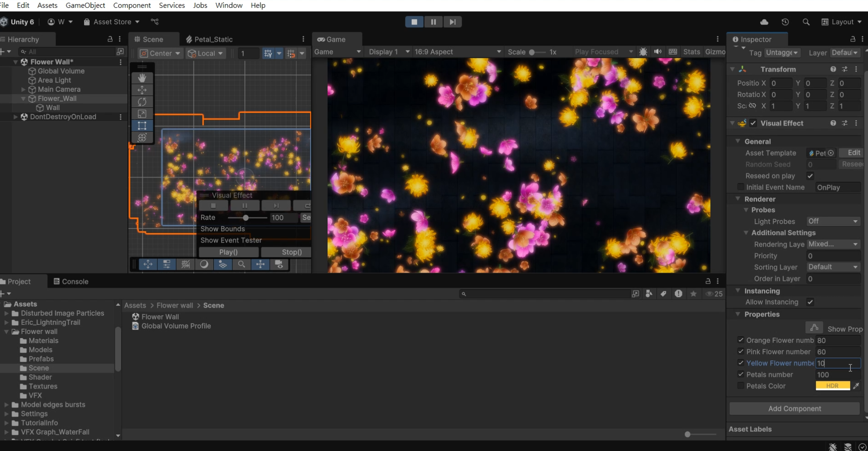Activate the Rect Transform tool
This screenshot has width=868, height=451.
(142, 126)
